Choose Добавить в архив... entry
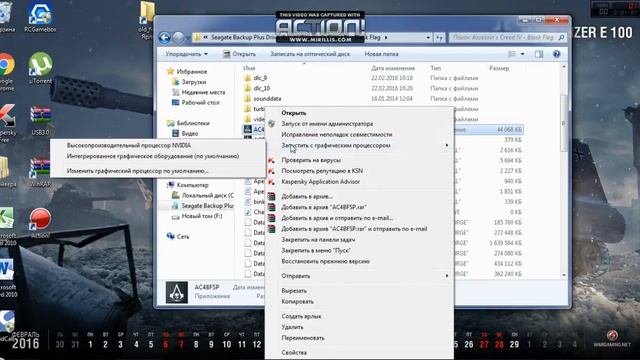 point(307,196)
